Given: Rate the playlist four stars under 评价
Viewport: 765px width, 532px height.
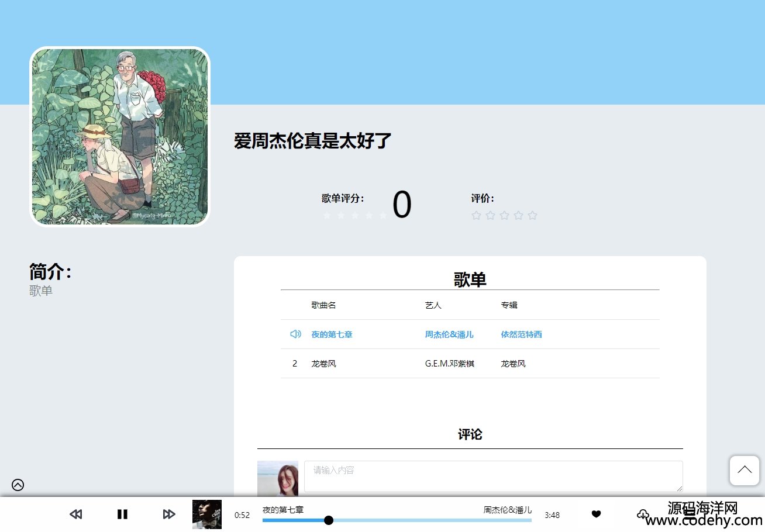Looking at the screenshot, I should coord(518,216).
